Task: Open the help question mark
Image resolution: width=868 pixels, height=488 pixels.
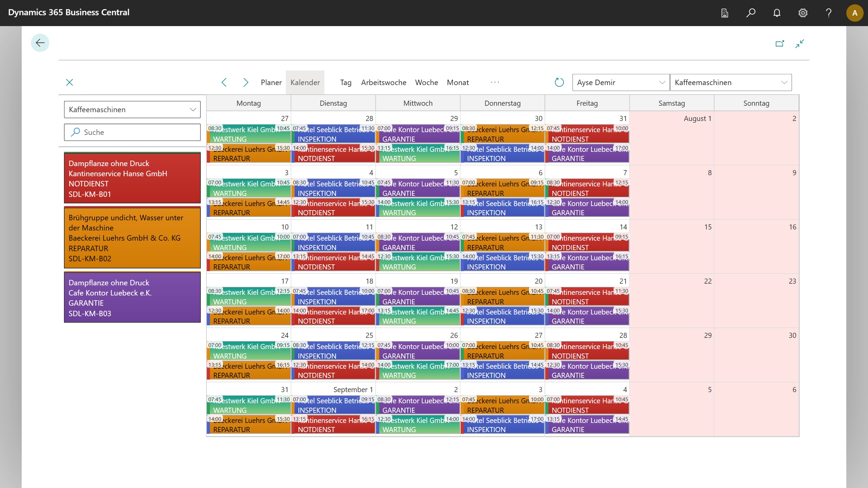Action: [829, 13]
